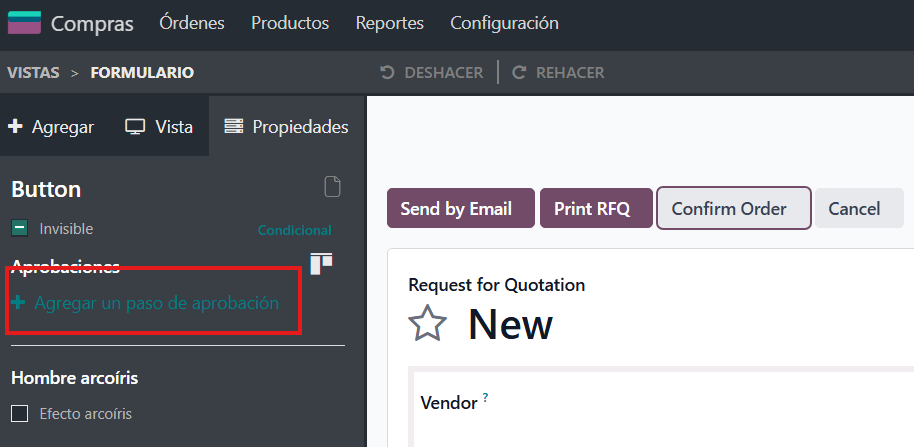Select the Propiedades tab
This screenshot has width=914, height=447.
tap(287, 127)
